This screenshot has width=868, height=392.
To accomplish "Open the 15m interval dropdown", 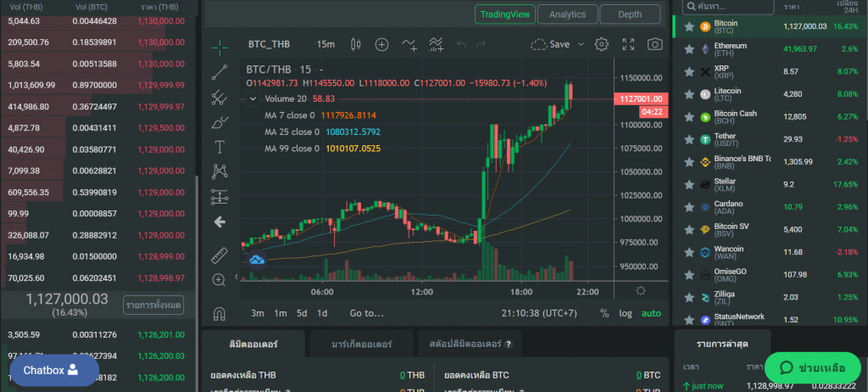I will point(325,44).
